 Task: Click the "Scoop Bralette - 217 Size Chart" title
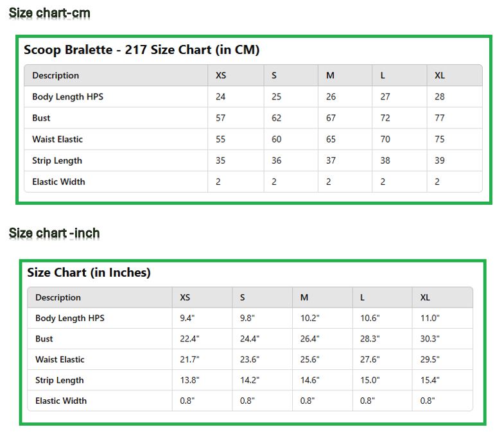coord(141,50)
